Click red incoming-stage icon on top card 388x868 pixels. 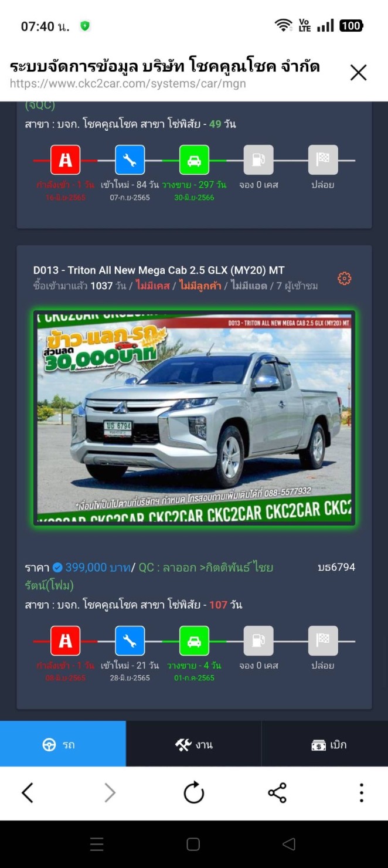tap(65, 160)
